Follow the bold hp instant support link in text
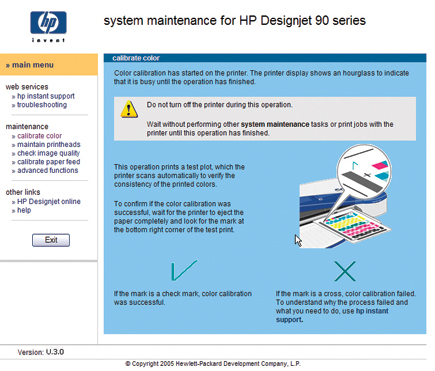 tap(332, 315)
